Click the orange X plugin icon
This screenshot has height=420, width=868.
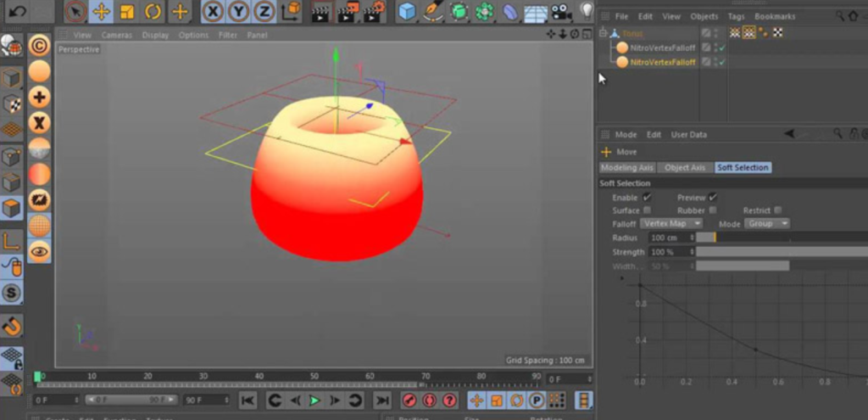point(39,123)
